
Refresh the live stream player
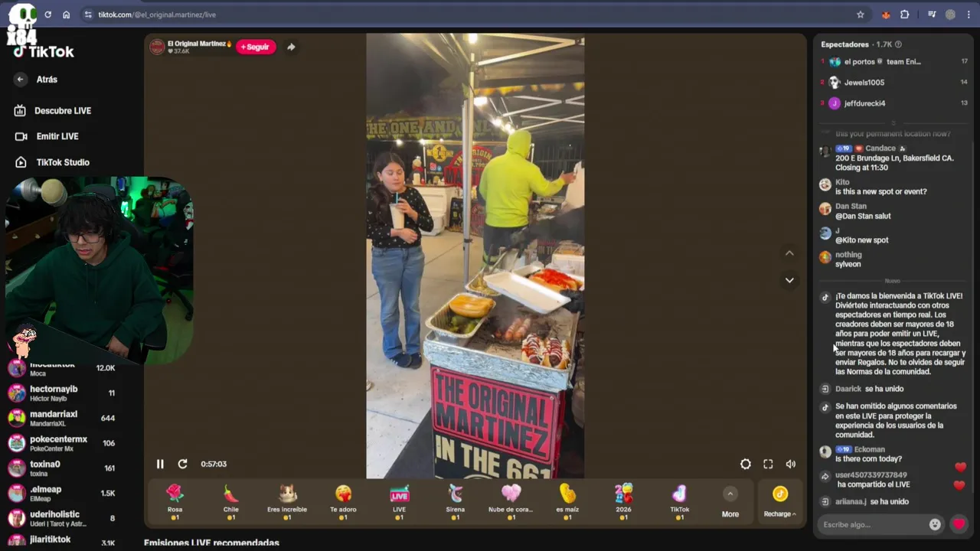tap(182, 464)
